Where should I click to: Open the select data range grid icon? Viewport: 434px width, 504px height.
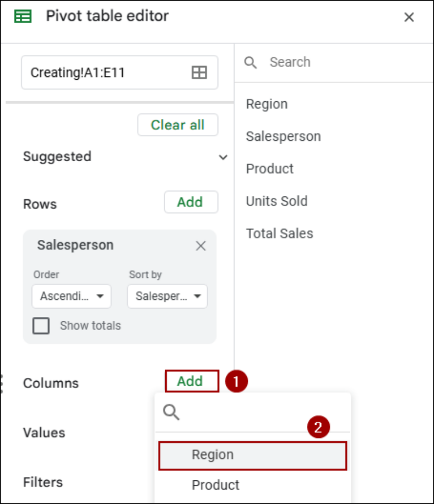coord(199,72)
